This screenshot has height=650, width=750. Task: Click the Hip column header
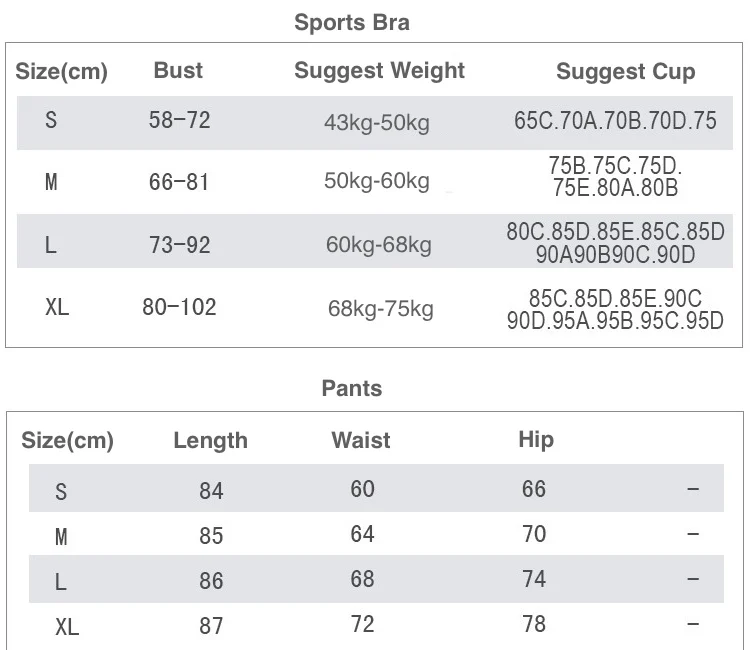536,440
